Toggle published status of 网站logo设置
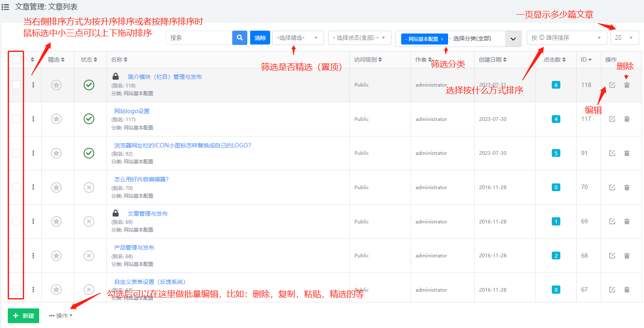Image resolution: width=644 pixels, height=328 pixels. [89, 119]
